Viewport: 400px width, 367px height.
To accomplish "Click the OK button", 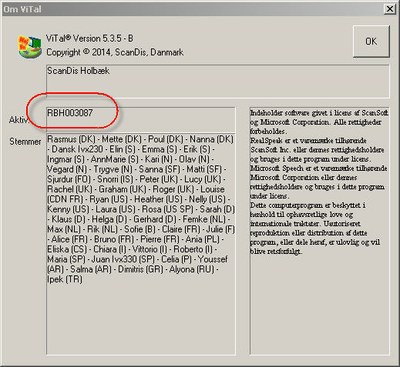I will [371, 41].
